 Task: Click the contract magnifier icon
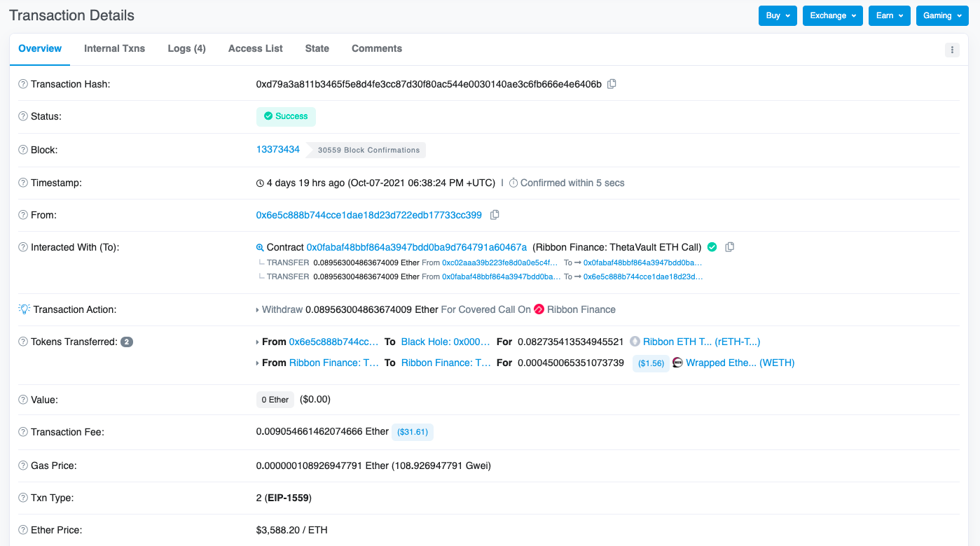click(x=260, y=248)
